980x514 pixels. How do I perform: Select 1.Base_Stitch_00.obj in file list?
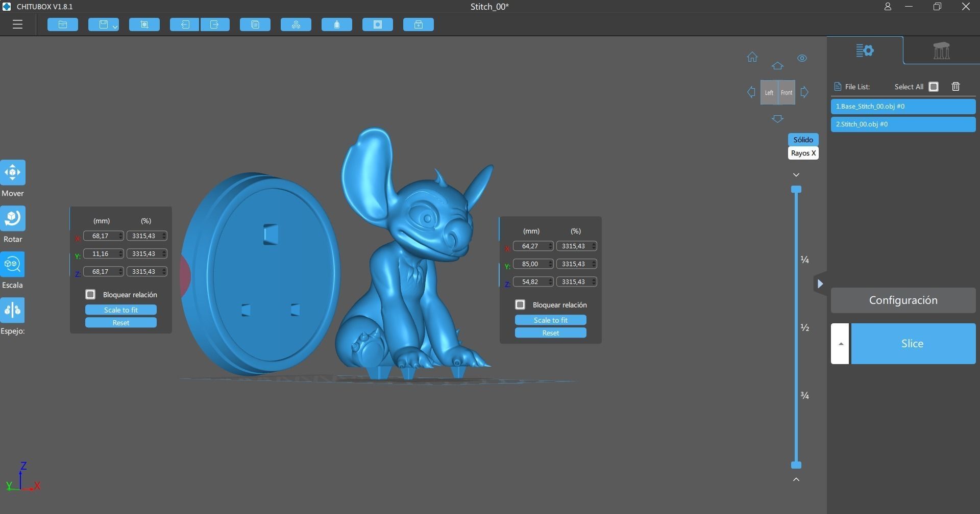pos(903,107)
